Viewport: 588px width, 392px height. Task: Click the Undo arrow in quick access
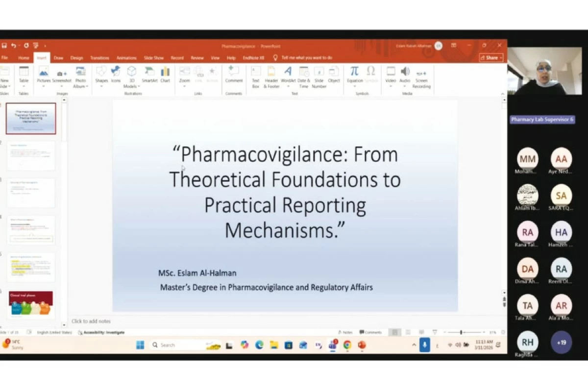[x=14, y=46]
